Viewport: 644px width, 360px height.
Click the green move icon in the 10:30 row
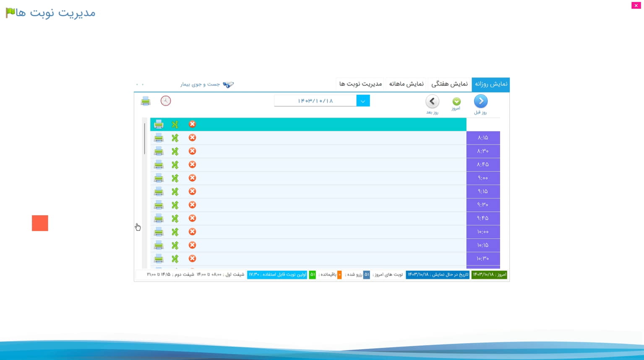pos(175,259)
